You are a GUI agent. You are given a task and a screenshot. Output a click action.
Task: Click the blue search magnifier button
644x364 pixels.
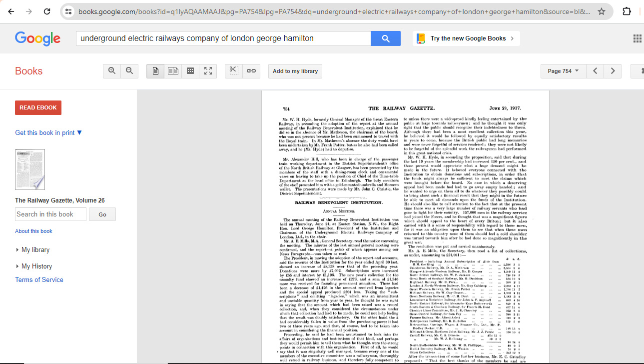[385, 38]
